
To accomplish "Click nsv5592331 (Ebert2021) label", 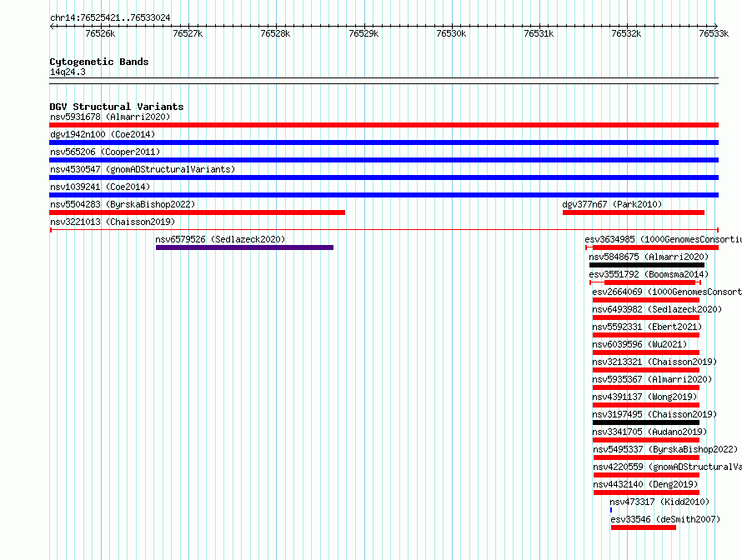I will [x=647, y=327].
